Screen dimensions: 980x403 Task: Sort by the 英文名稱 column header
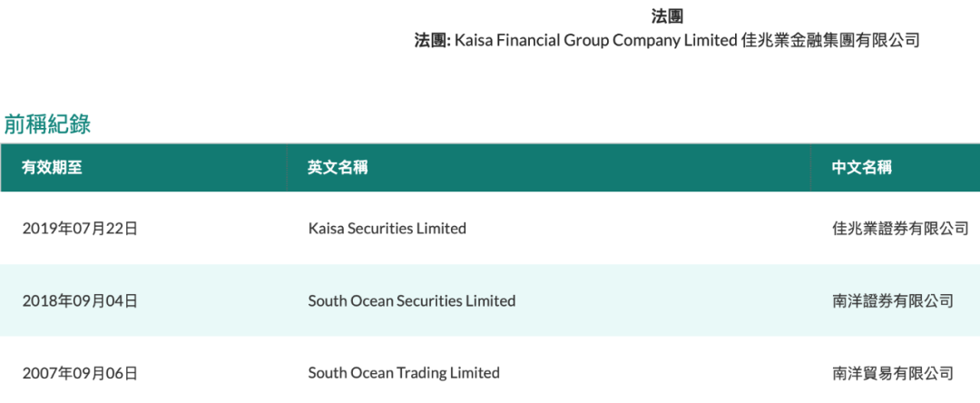(x=338, y=167)
